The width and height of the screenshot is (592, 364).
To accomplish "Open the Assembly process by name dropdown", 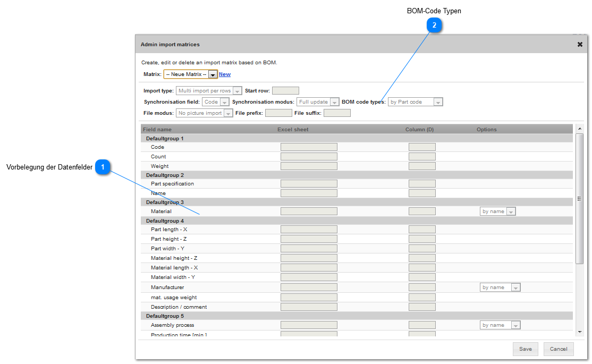I will click(x=500, y=325).
